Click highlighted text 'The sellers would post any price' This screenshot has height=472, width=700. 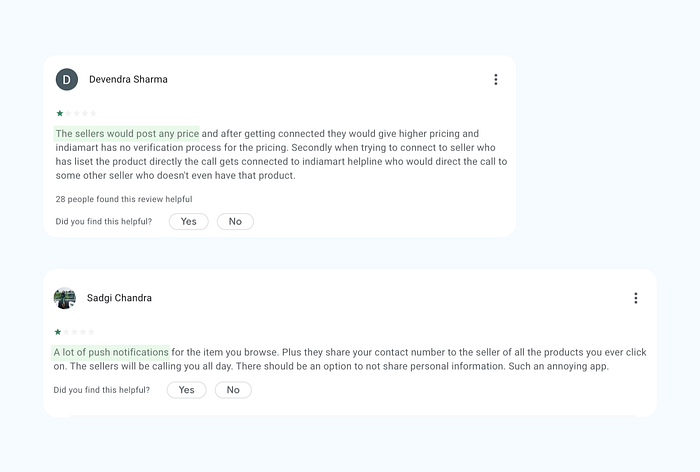point(127,134)
